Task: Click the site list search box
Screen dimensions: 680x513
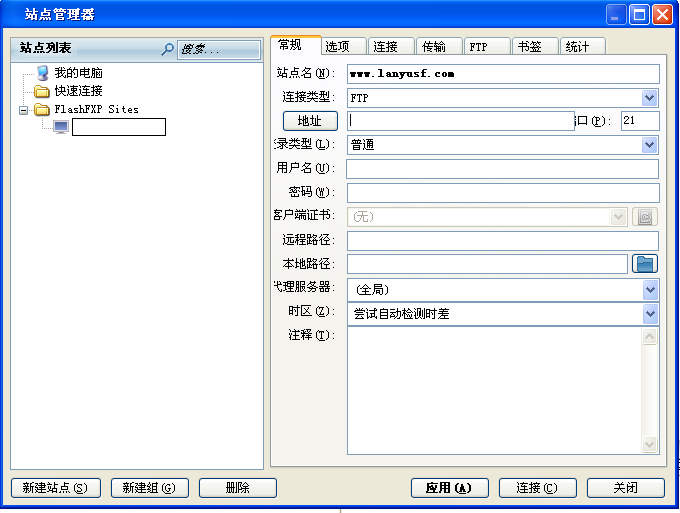Action: point(219,49)
